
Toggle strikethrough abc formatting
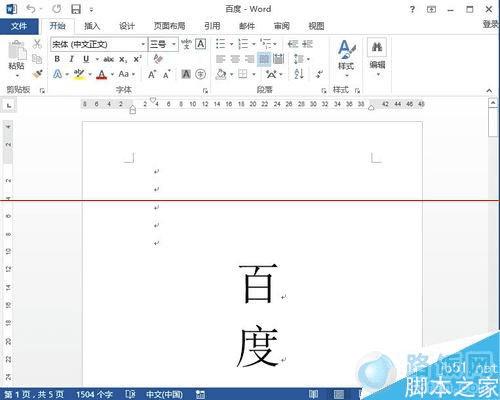point(108,59)
